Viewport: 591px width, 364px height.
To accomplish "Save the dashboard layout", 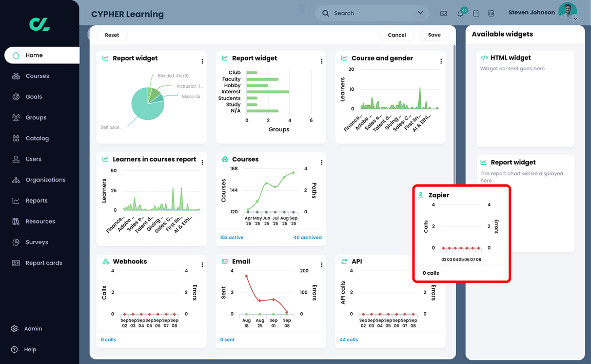I will coord(434,35).
